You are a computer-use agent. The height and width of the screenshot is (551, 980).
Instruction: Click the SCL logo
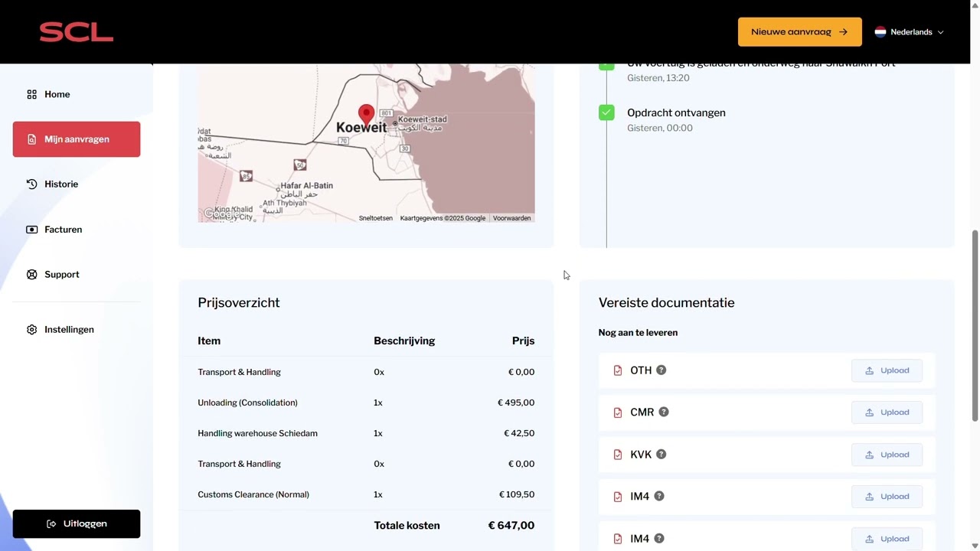[x=76, y=32]
